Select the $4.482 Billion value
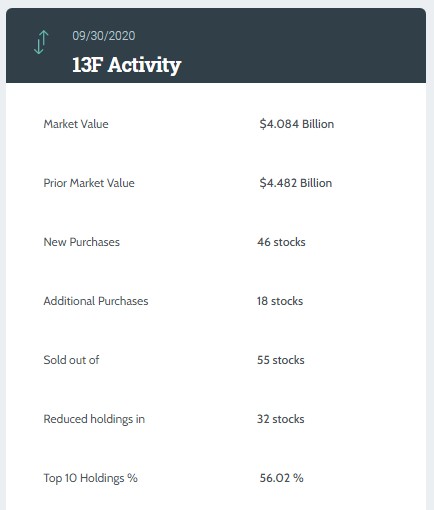The width and height of the screenshot is (434, 510). pos(296,183)
